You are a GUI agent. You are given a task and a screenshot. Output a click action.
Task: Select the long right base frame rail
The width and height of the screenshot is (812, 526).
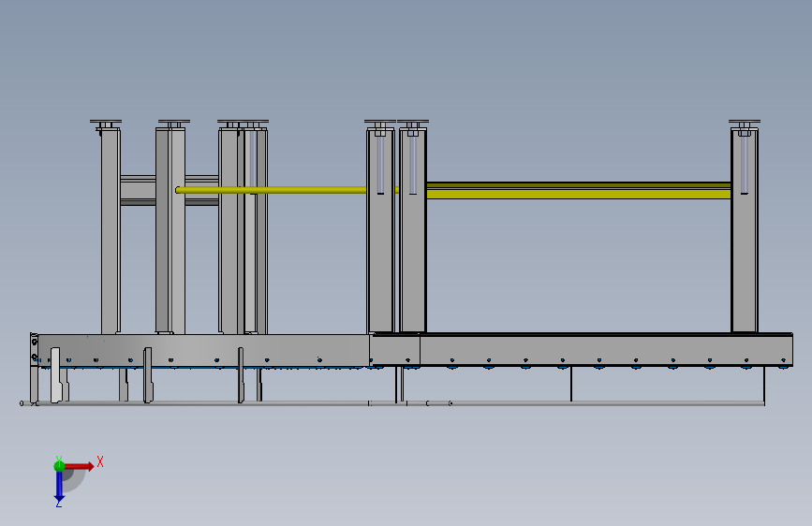click(x=606, y=350)
